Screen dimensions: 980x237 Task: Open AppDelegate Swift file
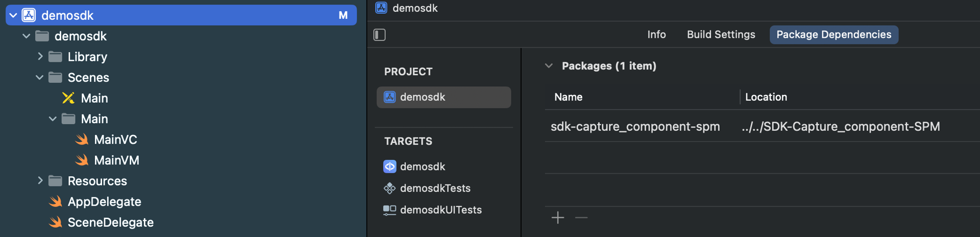point(95,202)
